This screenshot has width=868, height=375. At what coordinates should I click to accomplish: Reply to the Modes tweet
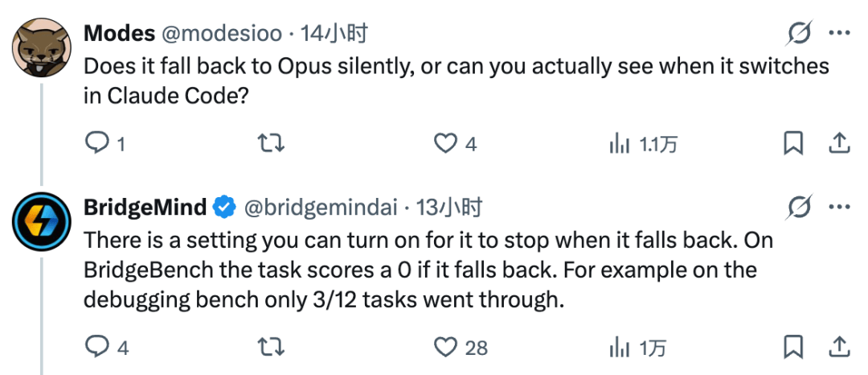coord(104,144)
